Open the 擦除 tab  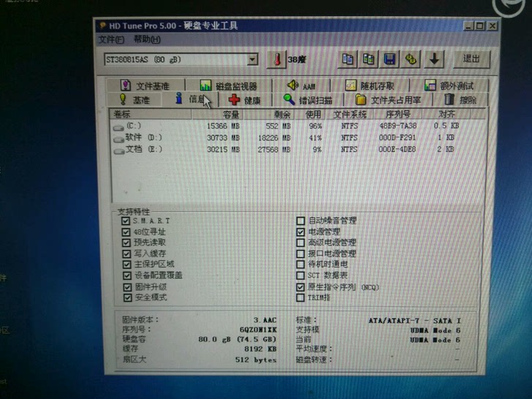[x=460, y=99]
